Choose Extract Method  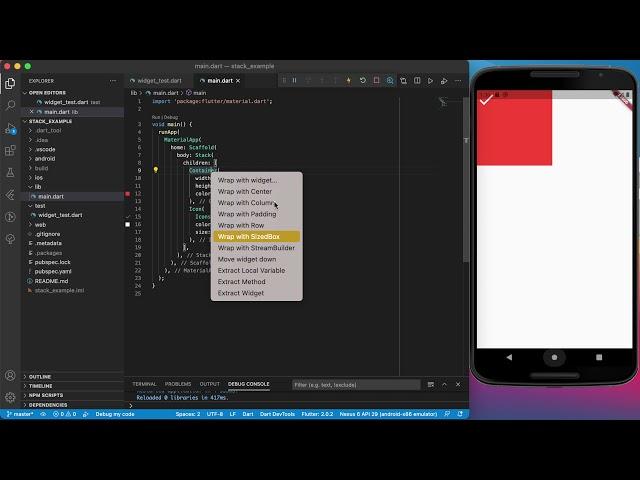point(256,282)
